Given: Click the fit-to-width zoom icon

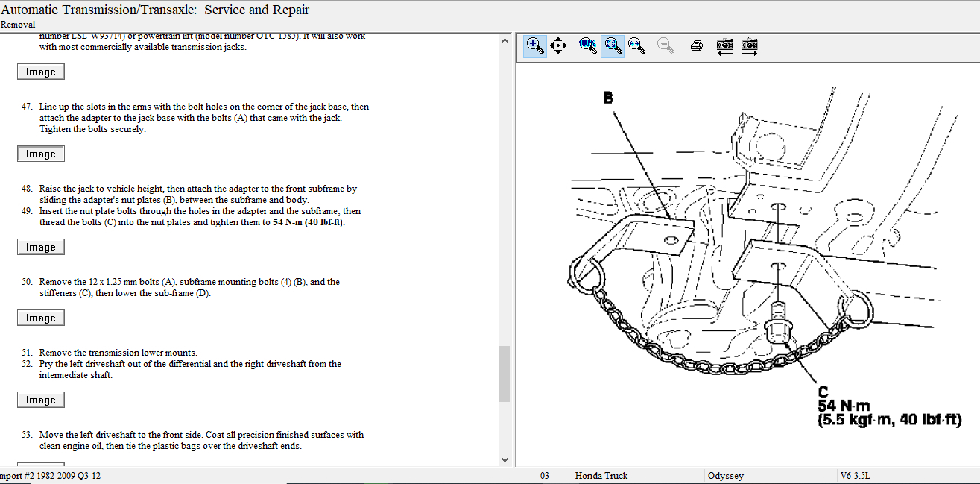Looking at the screenshot, I should coord(636,45).
